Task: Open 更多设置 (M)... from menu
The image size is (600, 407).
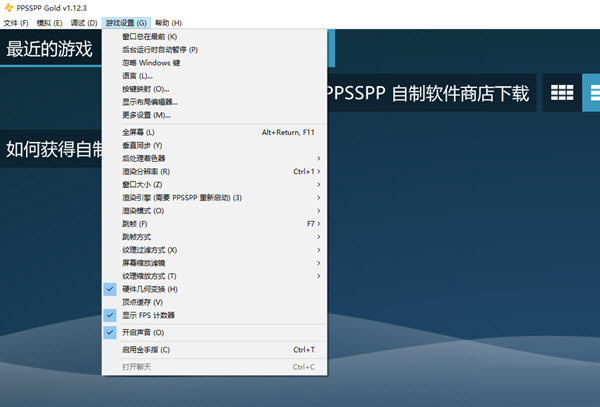Action: tap(146, 114)
